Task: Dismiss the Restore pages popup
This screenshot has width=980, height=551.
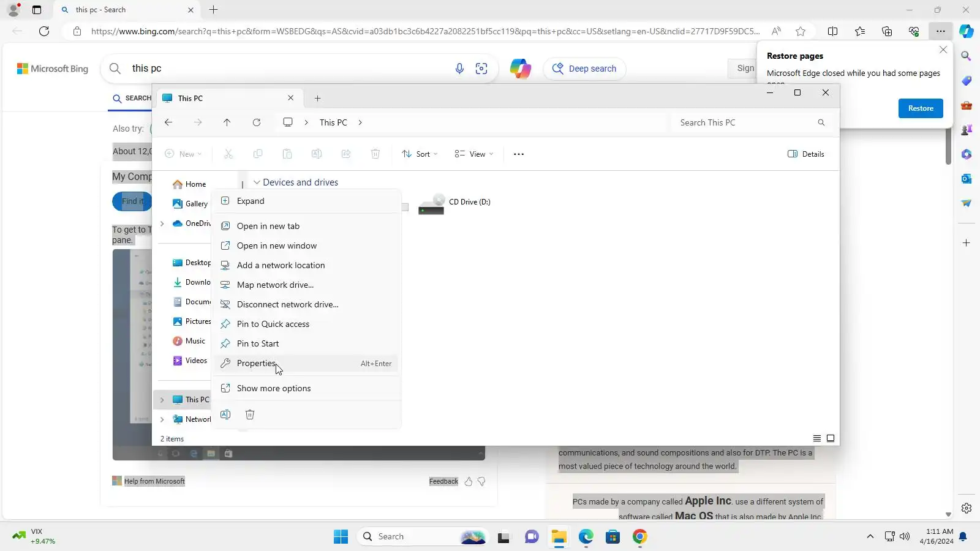Action: (x=943, y=50)
